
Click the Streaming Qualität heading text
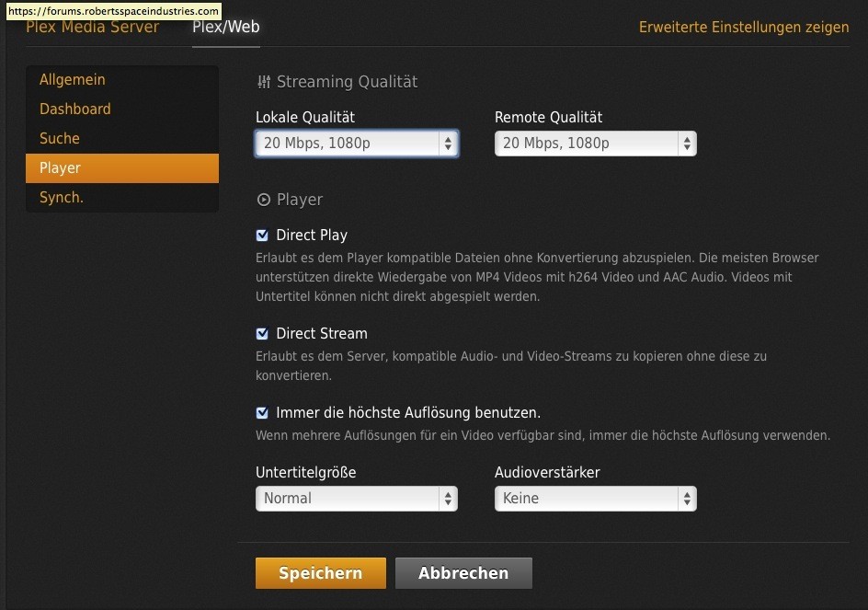pyautogui.click(x=347, y=82)
